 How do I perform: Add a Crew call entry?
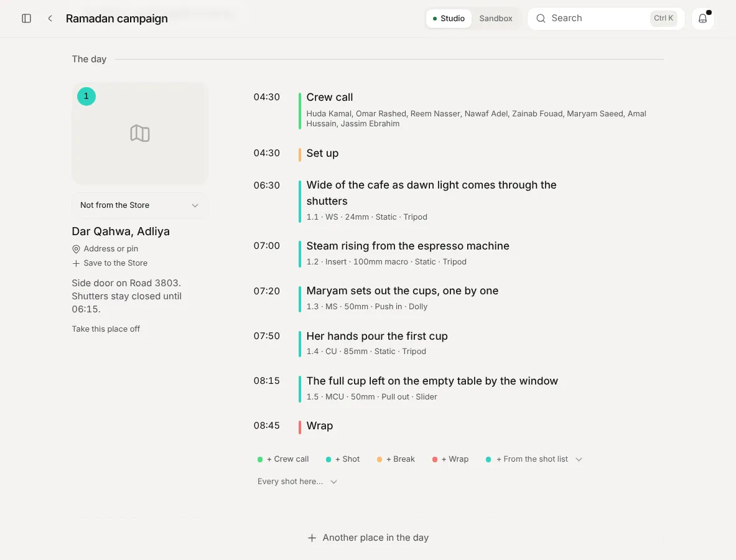coord(283,459)
